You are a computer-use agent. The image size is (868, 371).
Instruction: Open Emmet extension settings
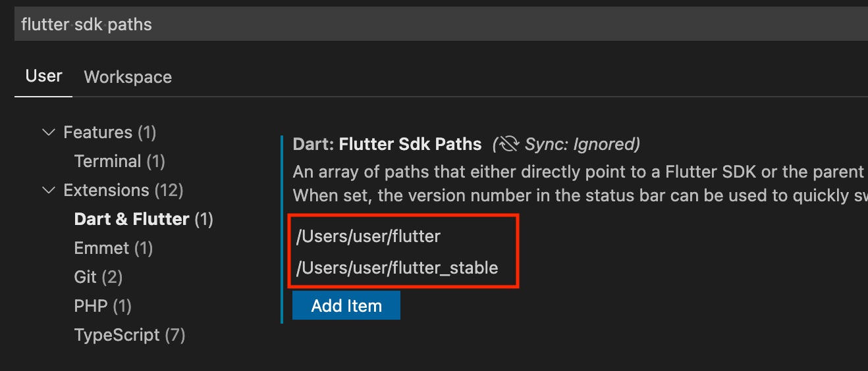(x=113, y=248)
